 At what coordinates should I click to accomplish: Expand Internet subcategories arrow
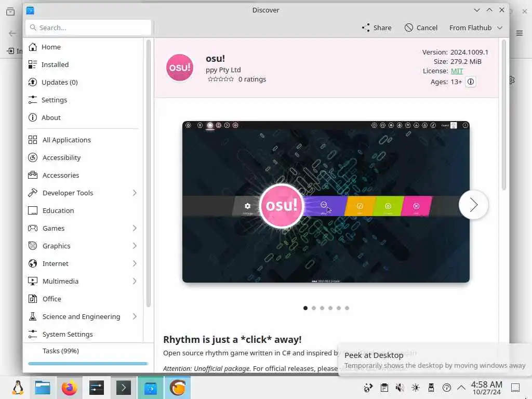pyautogui.click(x=135, y=263)
